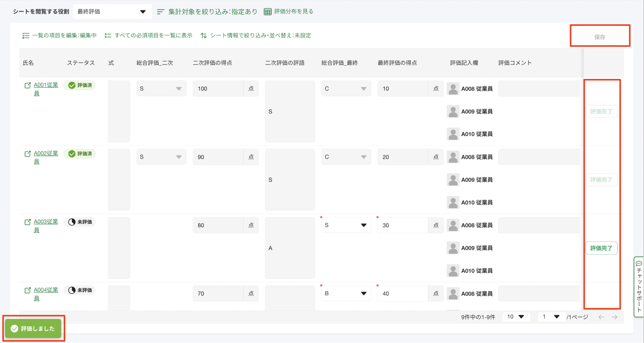Open the 最終評価 role dropdown
The width and height of the screenshot is (644, 343).
(112, 12)
